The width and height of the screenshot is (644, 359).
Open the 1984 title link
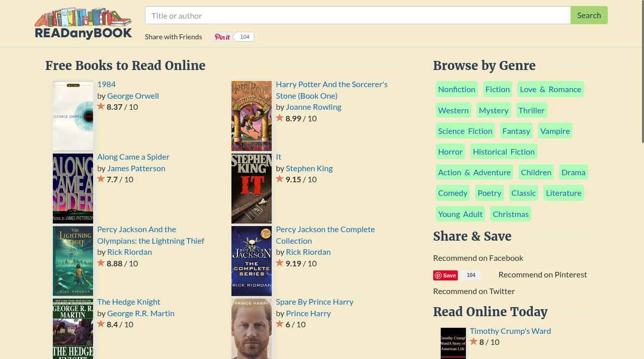pos(106,84)
